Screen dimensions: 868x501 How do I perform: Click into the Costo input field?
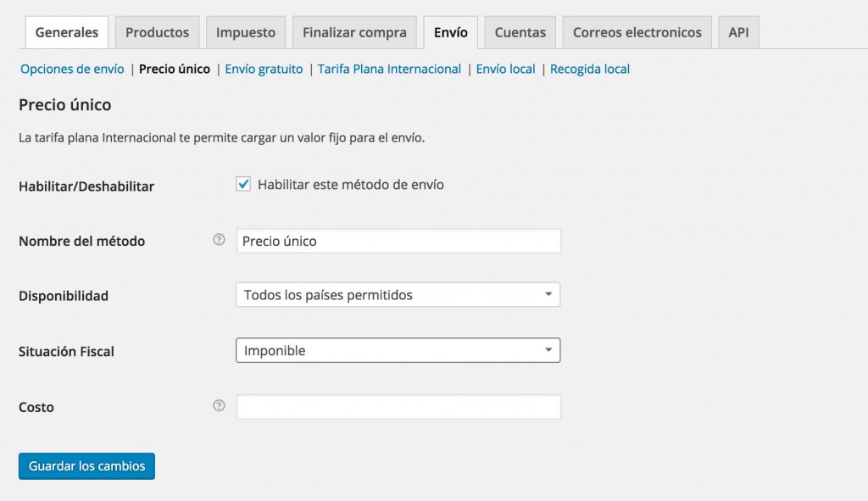[399, 407]
